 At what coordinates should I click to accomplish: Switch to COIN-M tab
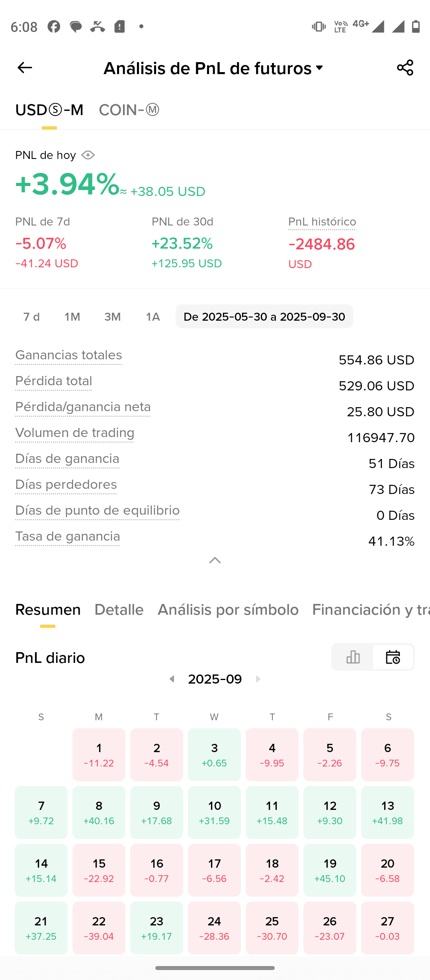(x=129, y=110)
